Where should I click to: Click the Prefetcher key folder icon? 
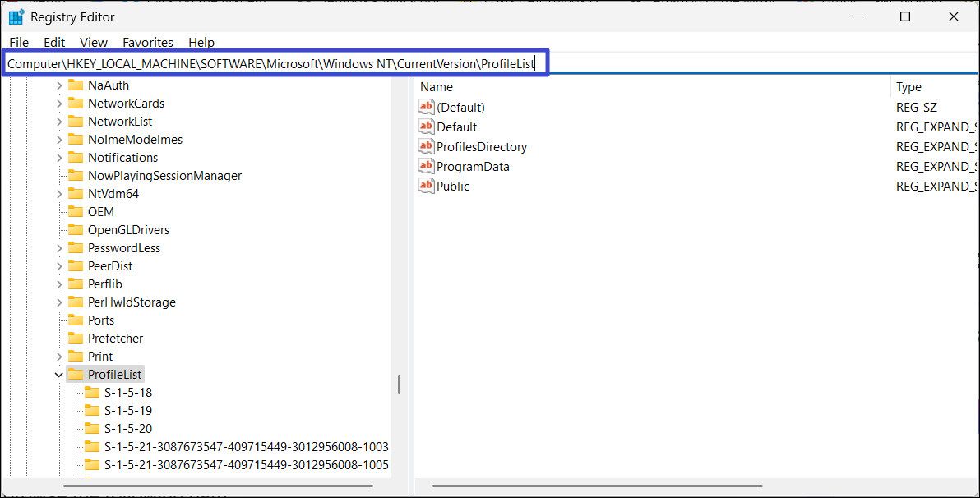(76, 338)
